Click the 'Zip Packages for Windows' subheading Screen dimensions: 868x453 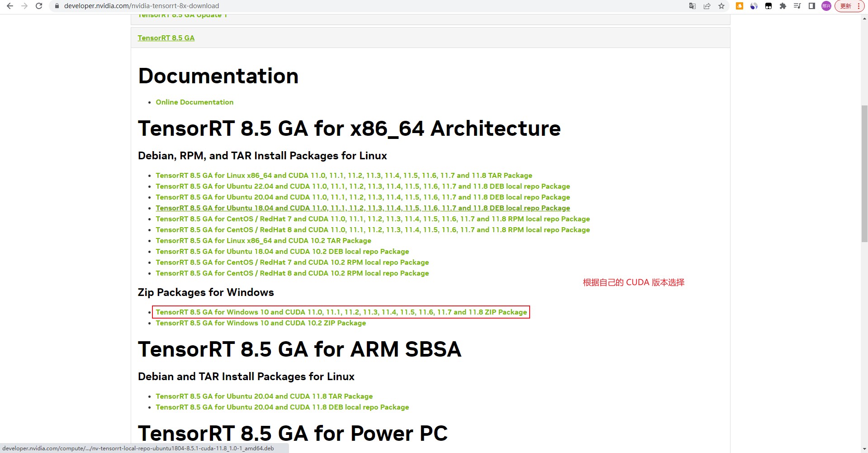(206, 292)
